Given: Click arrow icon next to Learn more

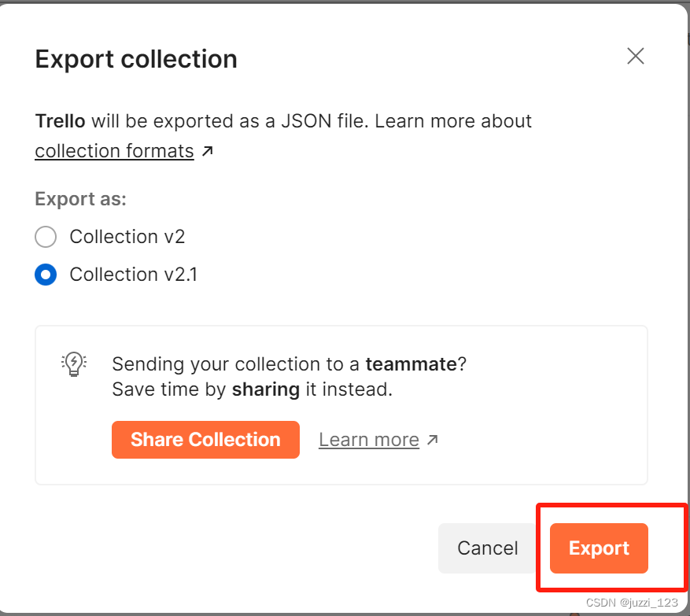Looking at the screenshot, I should (x=432, y=440).
